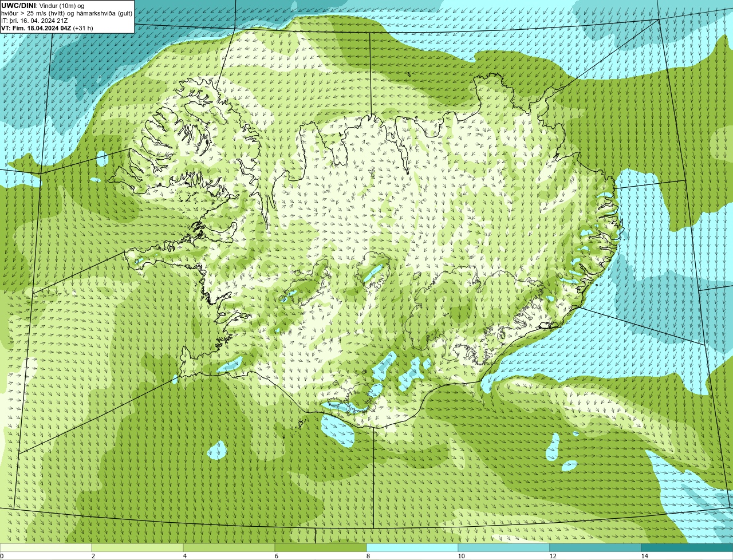
Task: Click the 0–2 m/s pale yellow legend swatch
Action: tap(46, 547)
